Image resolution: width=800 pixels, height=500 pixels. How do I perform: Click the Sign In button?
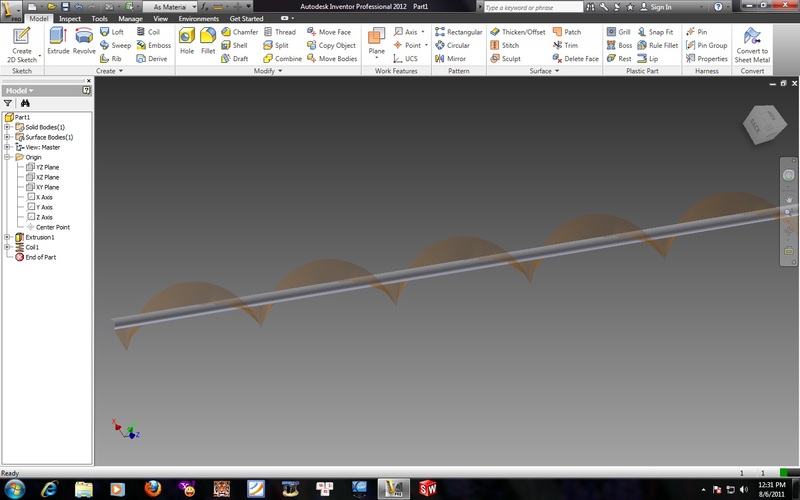click(656, 7)
